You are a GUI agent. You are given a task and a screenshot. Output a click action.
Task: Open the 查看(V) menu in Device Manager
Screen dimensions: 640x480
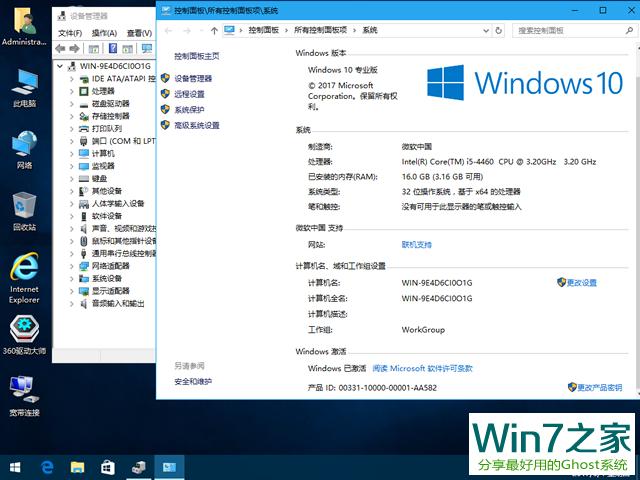(139, 33)
